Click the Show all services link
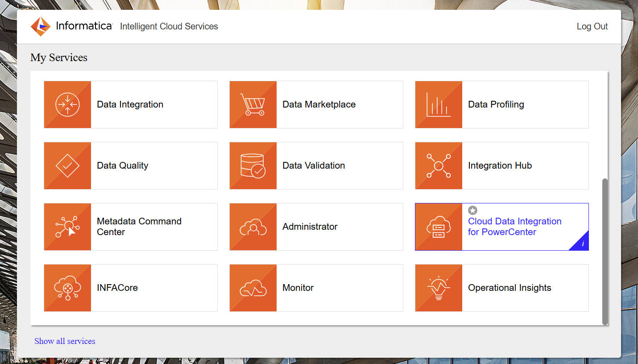Viewport: 638px width, 364px height. (x=65, y=341)
